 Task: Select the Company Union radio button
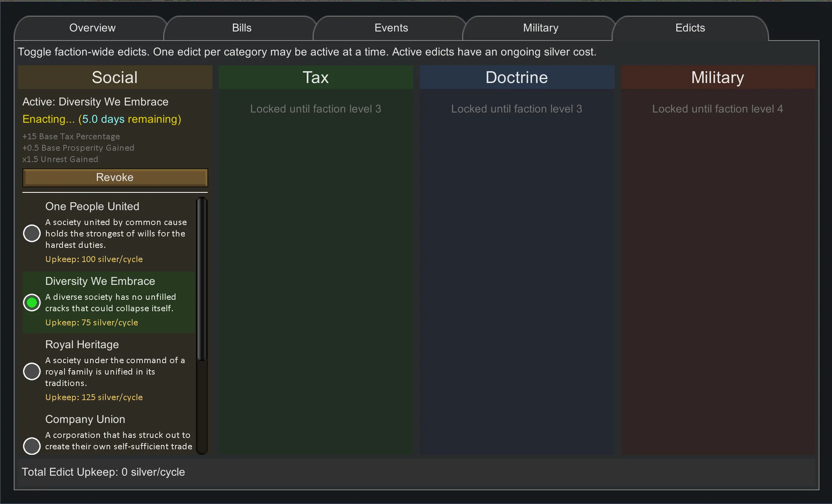[x=32, y=446]
